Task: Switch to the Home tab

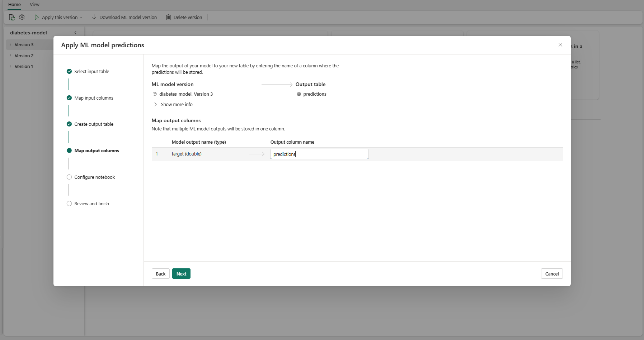Action: [x=14, y=5]
